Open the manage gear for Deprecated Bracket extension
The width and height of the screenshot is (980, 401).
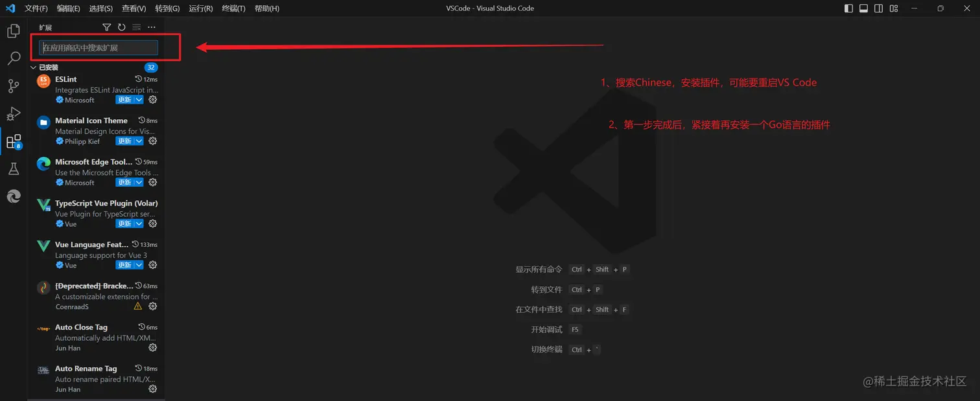click(x=153, y=306)
